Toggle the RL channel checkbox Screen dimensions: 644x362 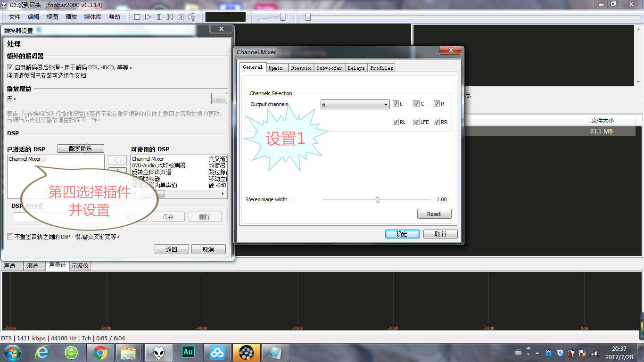pos(396,122)
